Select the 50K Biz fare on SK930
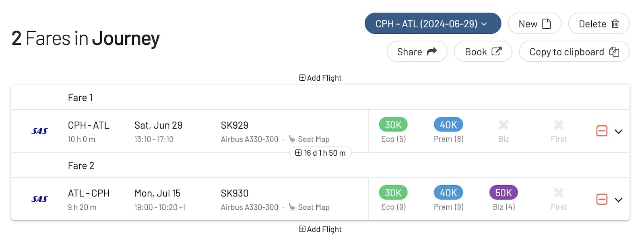Image resolution: width=644 pixels, height=242 pixels. [x=504, y=193]
